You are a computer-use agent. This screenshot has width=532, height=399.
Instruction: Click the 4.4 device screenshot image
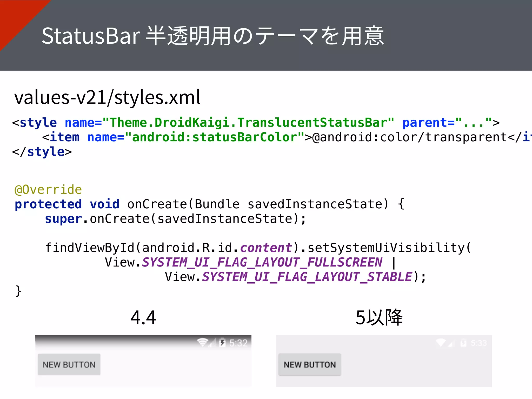143,361
